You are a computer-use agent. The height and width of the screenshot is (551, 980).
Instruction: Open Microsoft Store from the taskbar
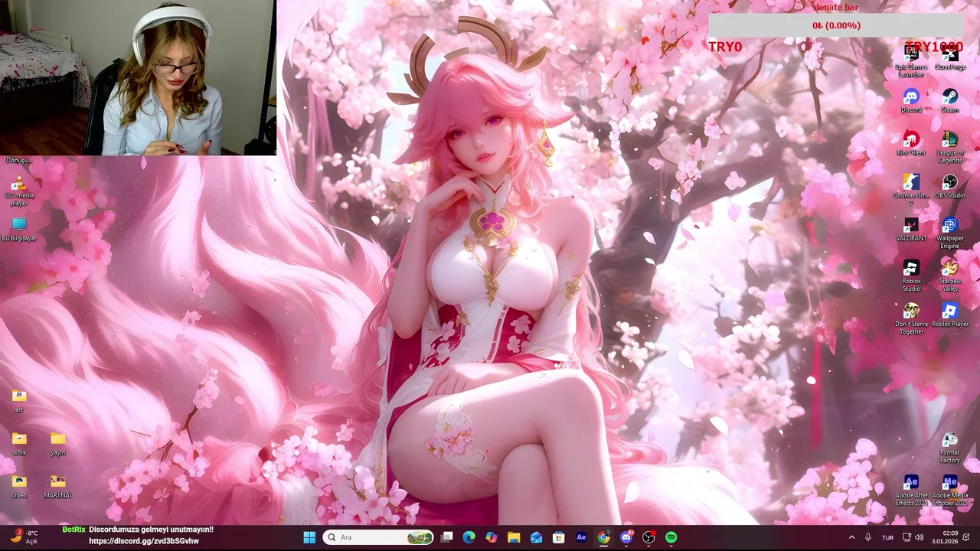(x=558, y=537)
